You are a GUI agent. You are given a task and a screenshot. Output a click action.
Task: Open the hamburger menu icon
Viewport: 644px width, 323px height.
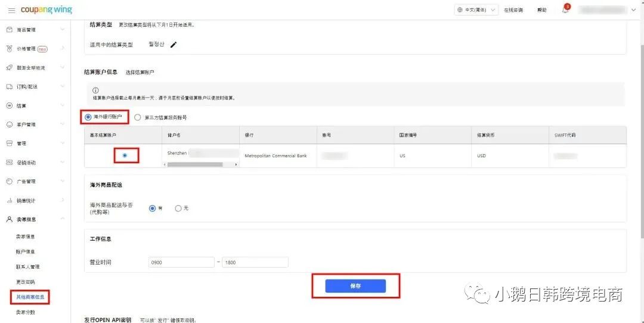[x=11, y=10]
